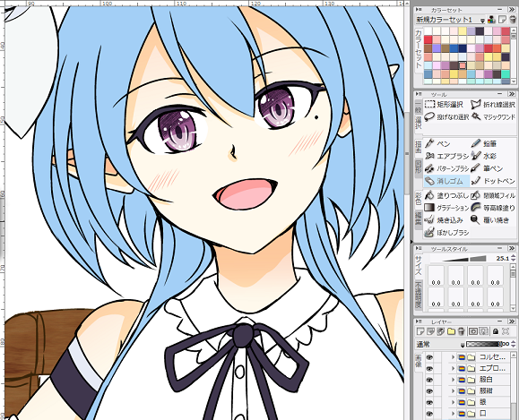Select the 水彩 watercolor tool
Image resolution: width=519 pixels, height=420 pixels.
point(483,156)
